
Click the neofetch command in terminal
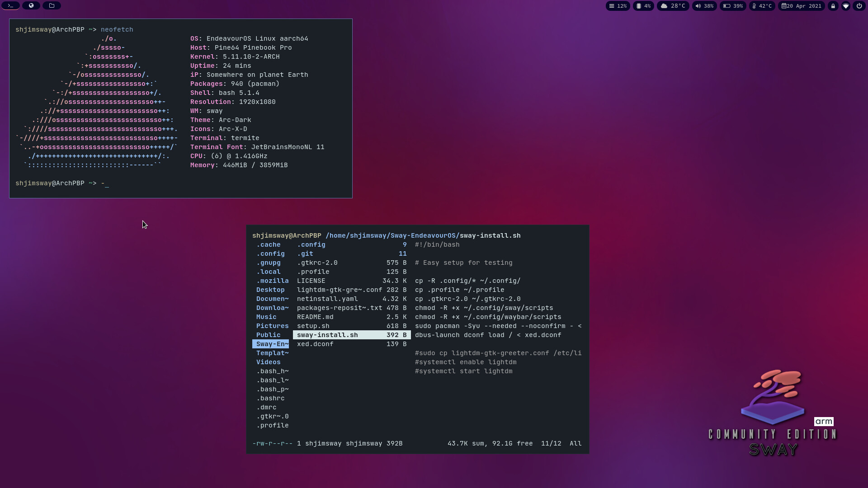[x=117, y=29]
